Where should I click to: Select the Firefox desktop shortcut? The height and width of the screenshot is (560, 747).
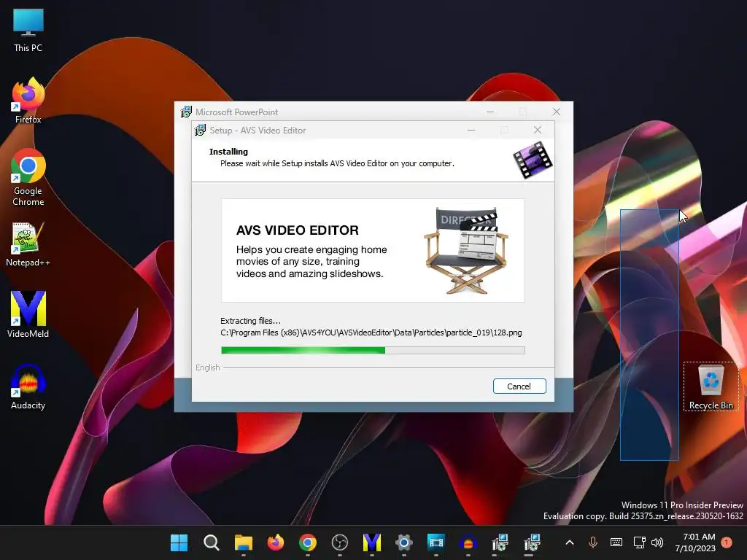tap(28, 101)
